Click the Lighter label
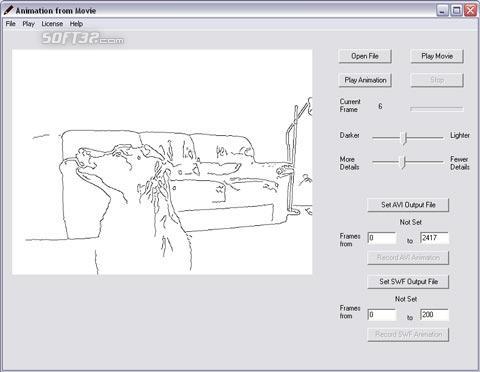Image resolution: width=480 pixels, height=372 pixels. (460, 135)
